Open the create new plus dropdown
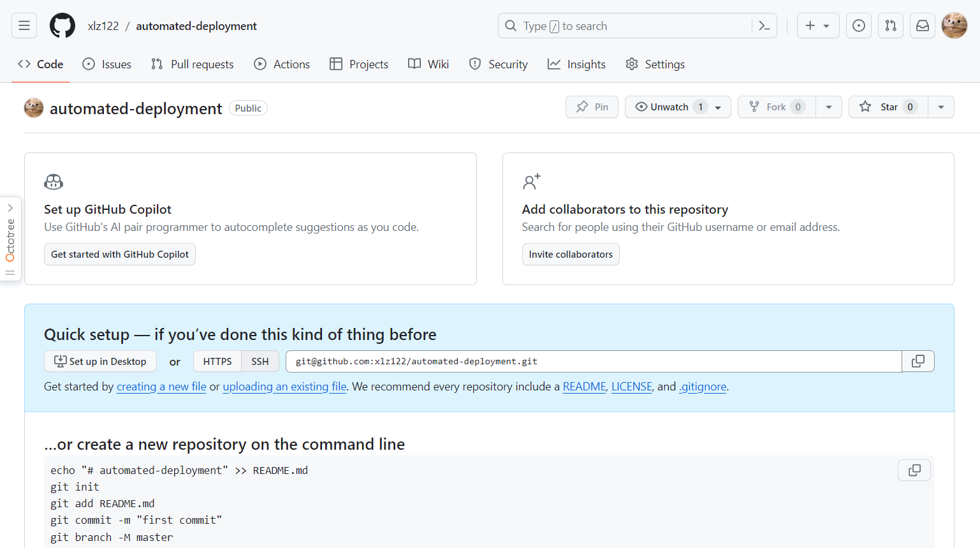This screenshot has height=548, width=980. (818, 26)
